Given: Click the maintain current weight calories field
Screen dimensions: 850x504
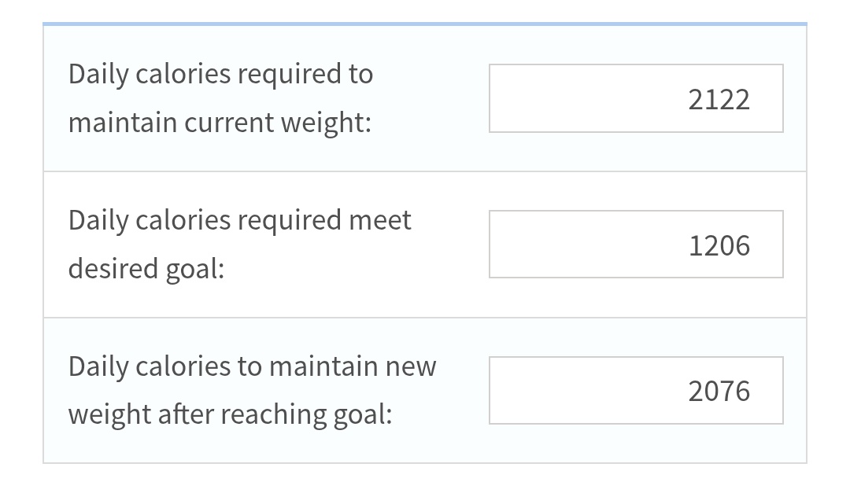Looking at the screenshot, I should [x=636, y=98].
